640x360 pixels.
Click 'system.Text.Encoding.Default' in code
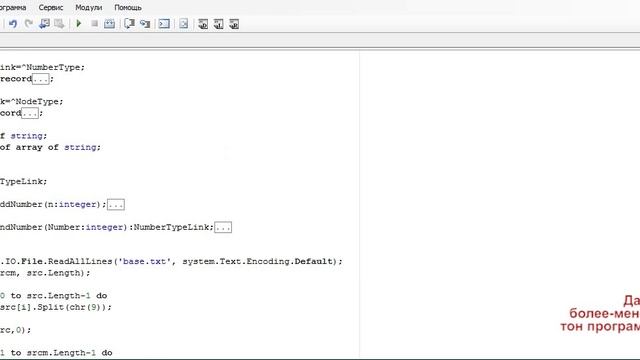(x=258, y=261)
